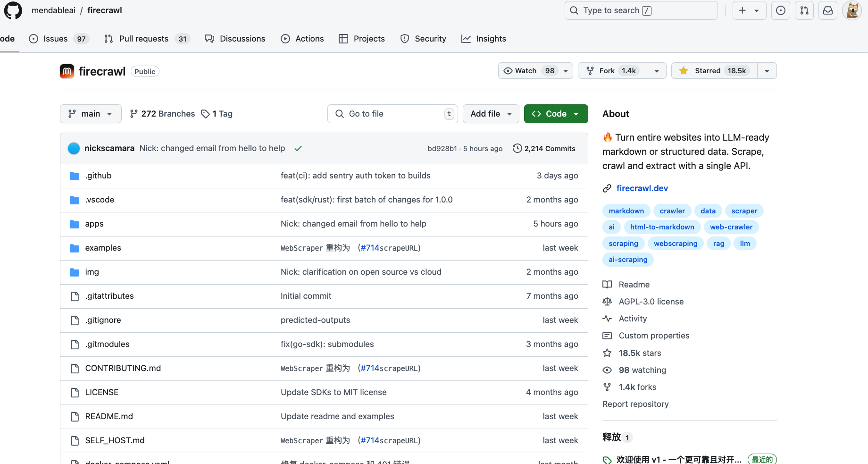Toggle the Starred button
The height and width of the screenshot is (464, 868).
point(714,71)
